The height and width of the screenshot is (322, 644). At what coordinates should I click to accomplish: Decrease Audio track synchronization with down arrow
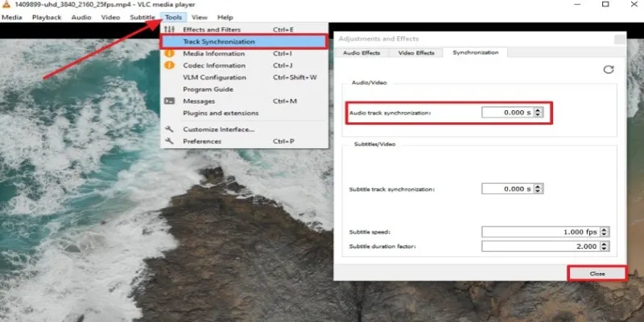539,115
